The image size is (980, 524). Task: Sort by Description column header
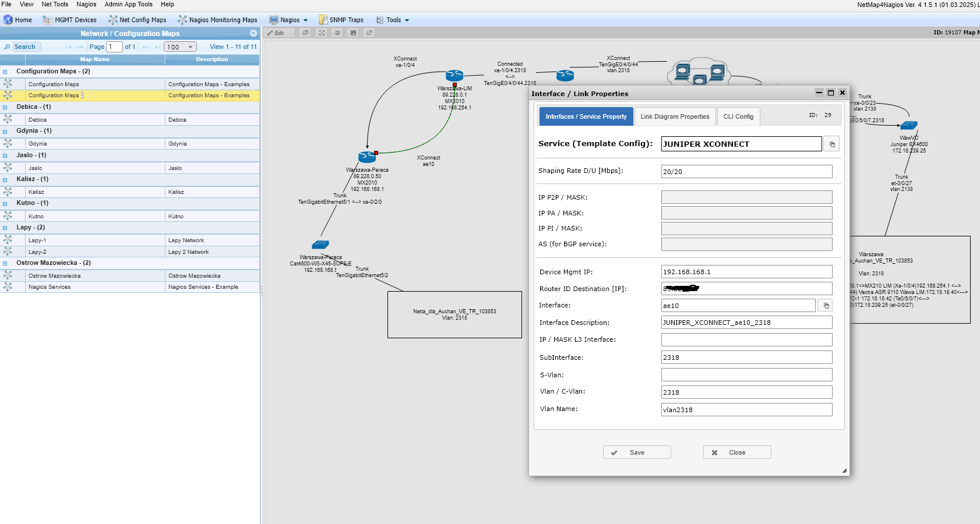[x=212, y=59]
